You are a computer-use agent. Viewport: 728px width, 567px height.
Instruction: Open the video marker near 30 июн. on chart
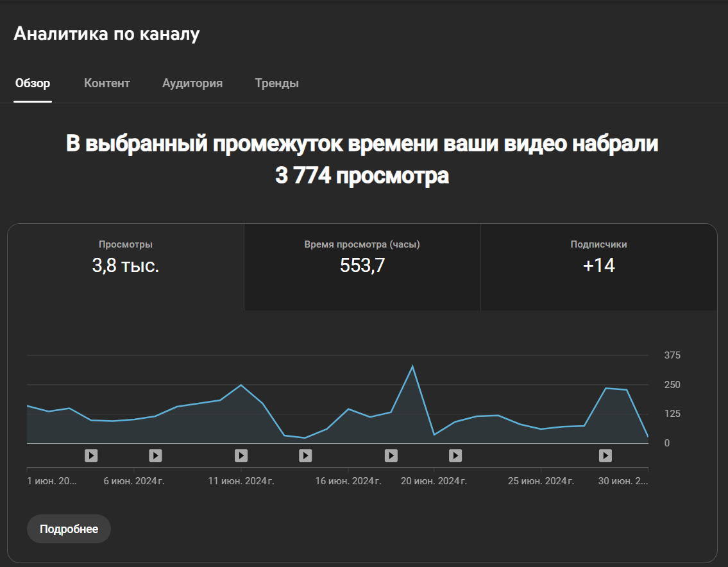point(605,455)
